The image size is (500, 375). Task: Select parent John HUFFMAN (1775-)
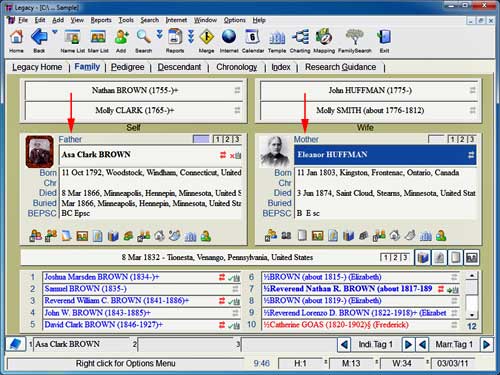(369, 90)
